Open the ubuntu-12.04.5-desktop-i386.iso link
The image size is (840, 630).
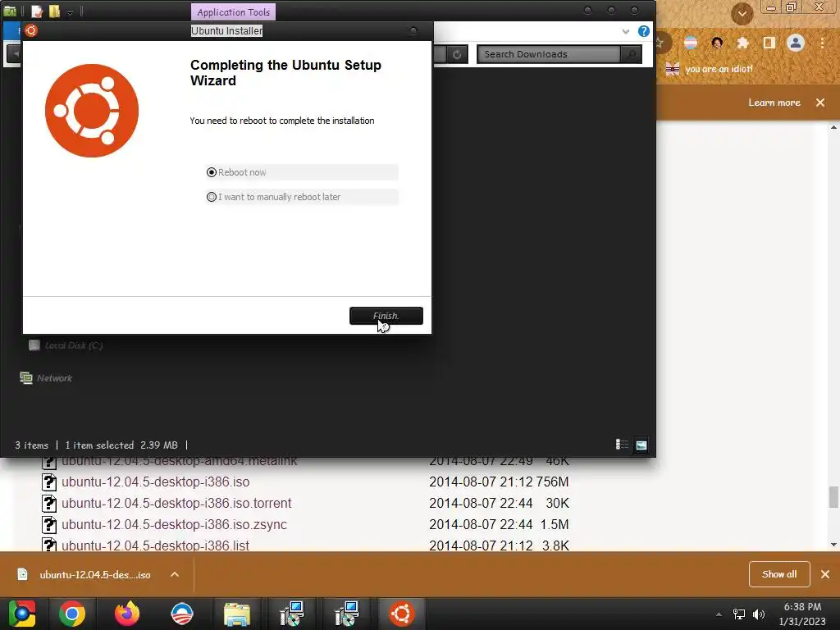155,482
